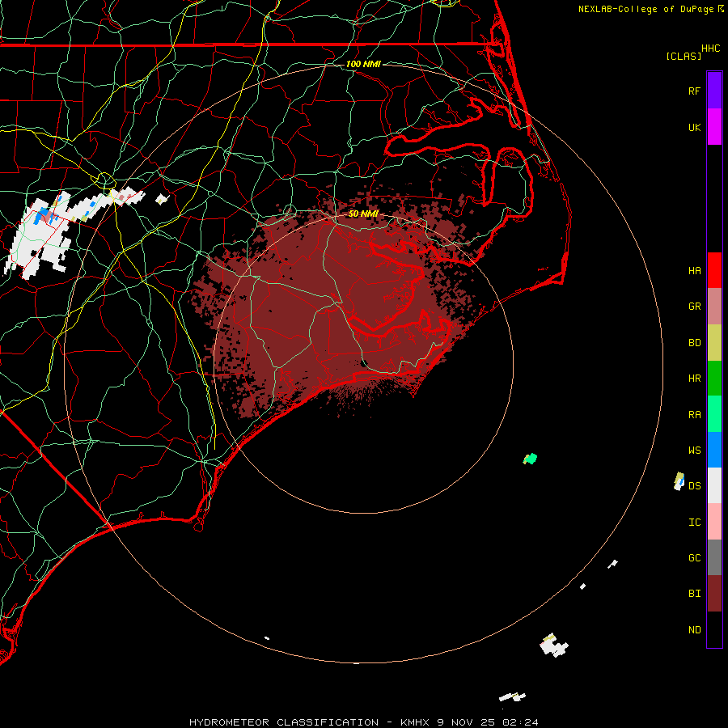The image size is (728, 728).
Task: Click the 02:24 timestamp
Action: (521, 722)
